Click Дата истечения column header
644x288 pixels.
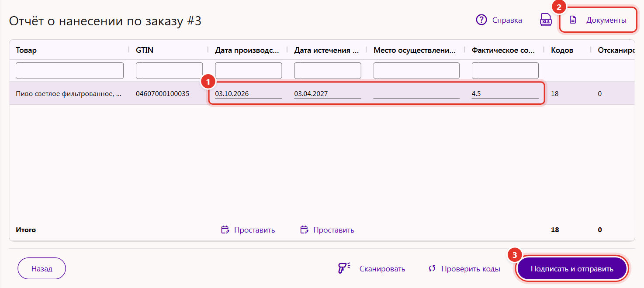pos(326,50)
